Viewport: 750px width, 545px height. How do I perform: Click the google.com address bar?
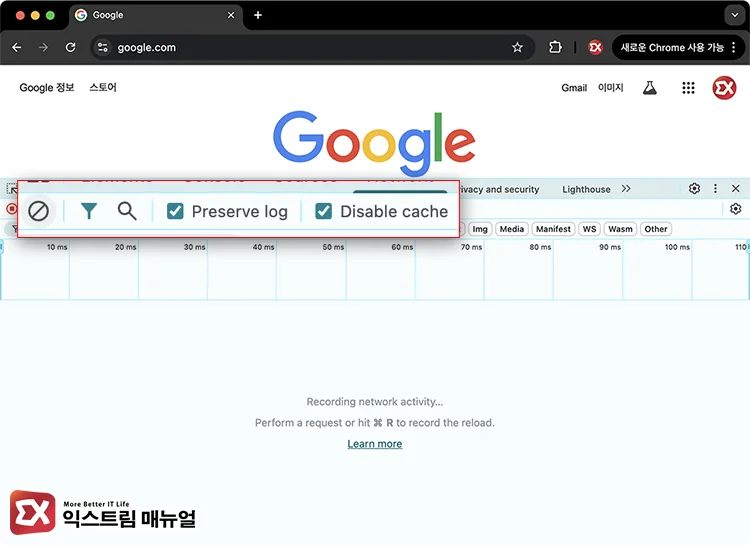point(312,47)
